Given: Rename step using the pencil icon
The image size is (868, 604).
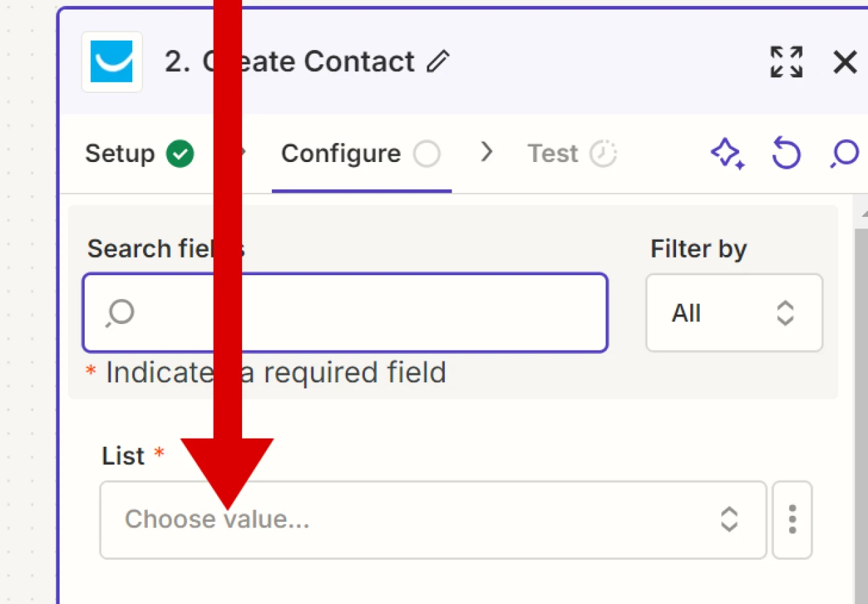Looking at the screenshot, I should point(438,62).
